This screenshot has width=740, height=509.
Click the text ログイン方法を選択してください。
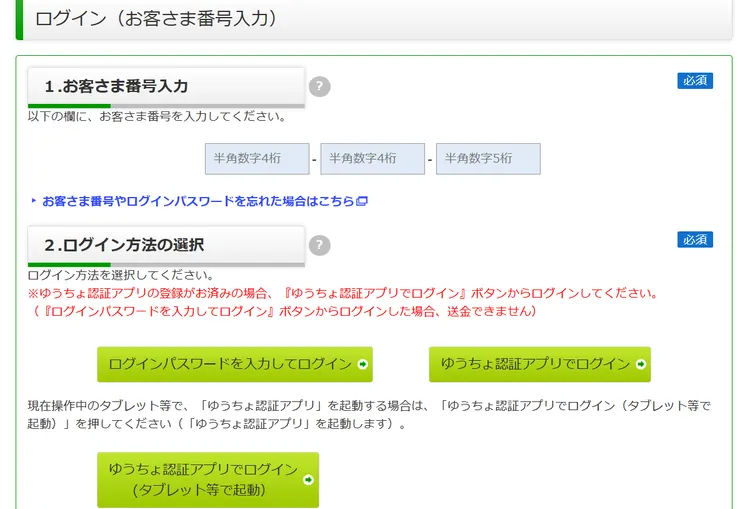tap(122, 275)
